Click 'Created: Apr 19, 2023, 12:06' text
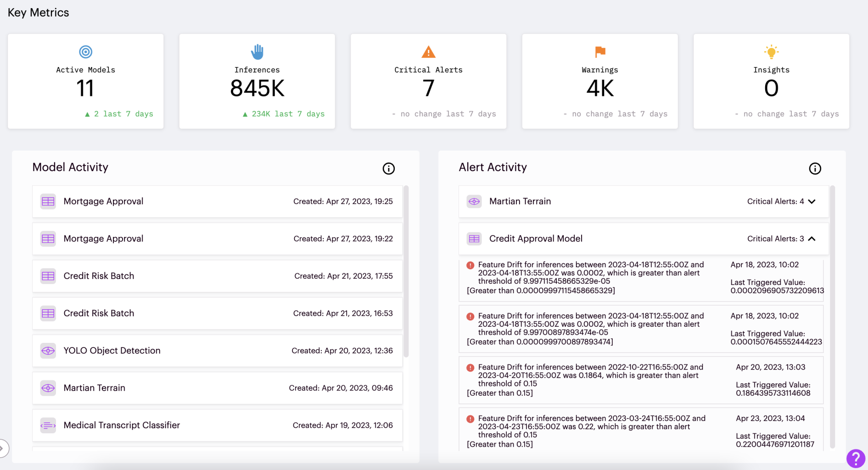868x470 pixels. click(x=342, y=425)
